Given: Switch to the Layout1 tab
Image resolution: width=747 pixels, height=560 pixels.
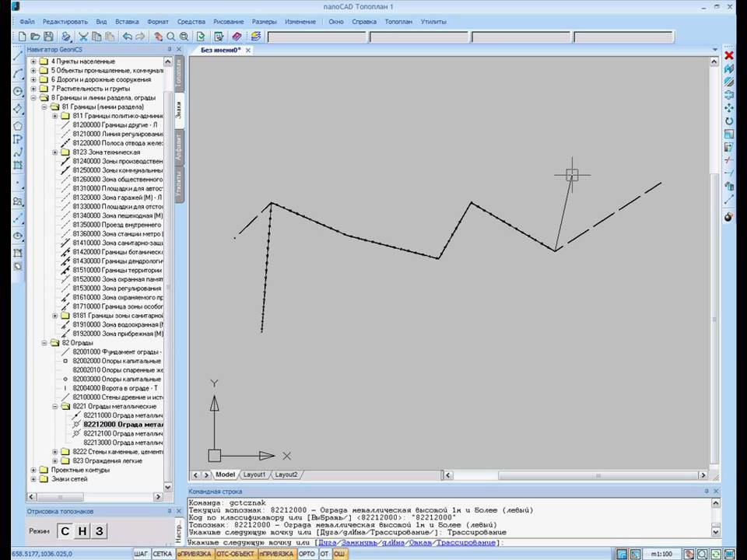Looking at the screenshot, I should [254, 474].
